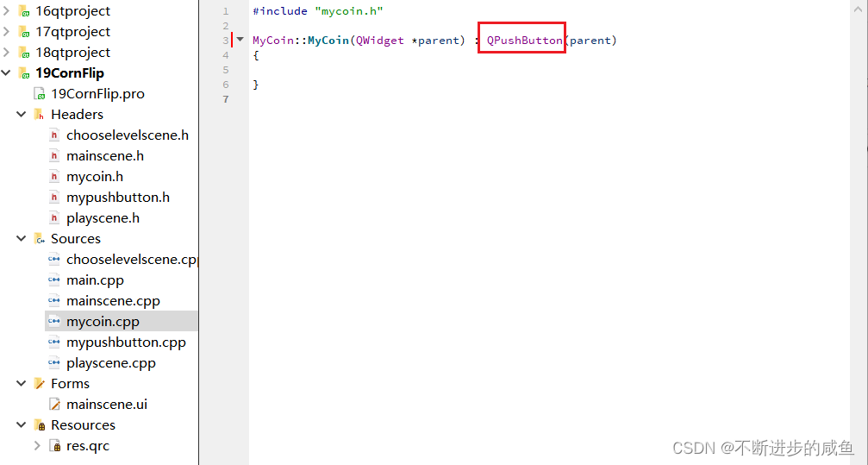Select the 19CornFlip project name
Screen dimensions: 868x465
(70, 73)
